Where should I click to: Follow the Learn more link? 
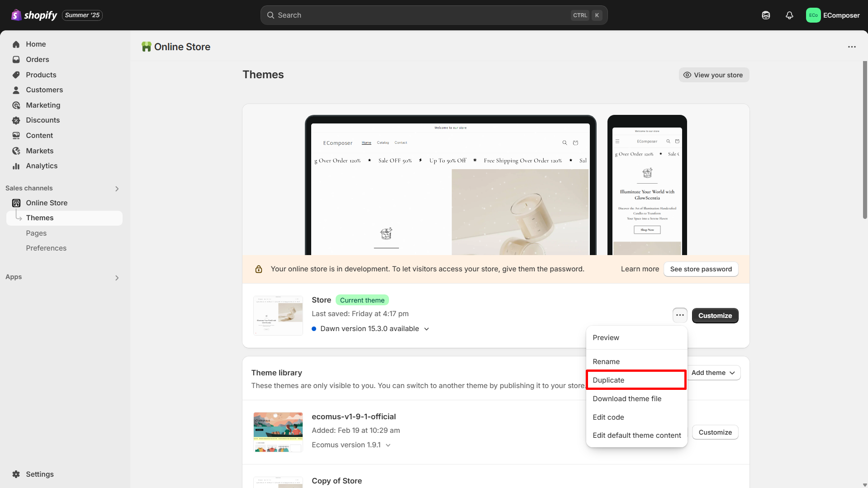point(640,269)
